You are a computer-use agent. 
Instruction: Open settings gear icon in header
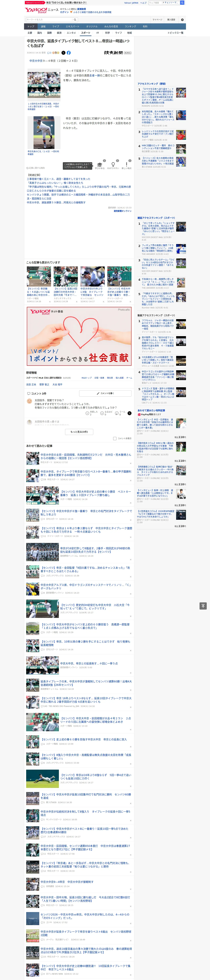(182, 20)
